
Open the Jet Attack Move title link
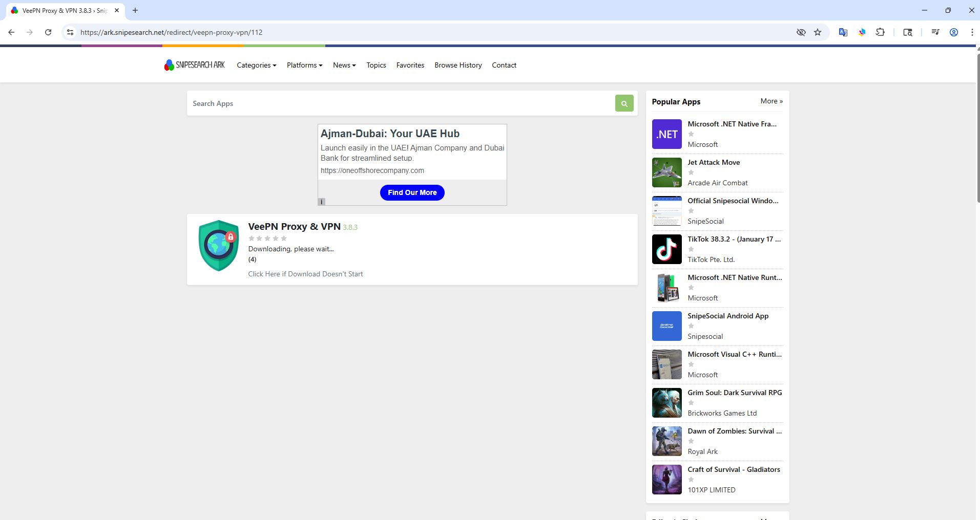coord(714,162)
